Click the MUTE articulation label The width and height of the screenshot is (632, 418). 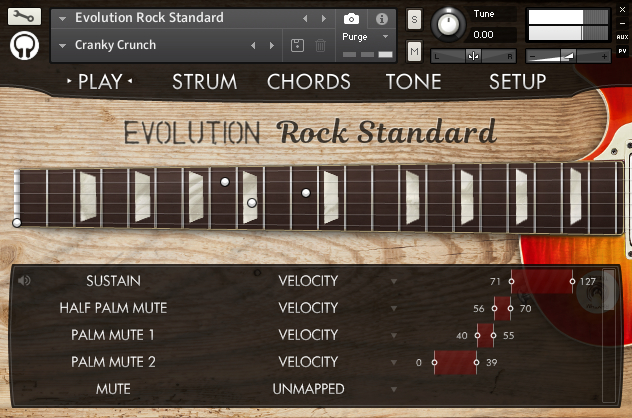tap(113, 388)
